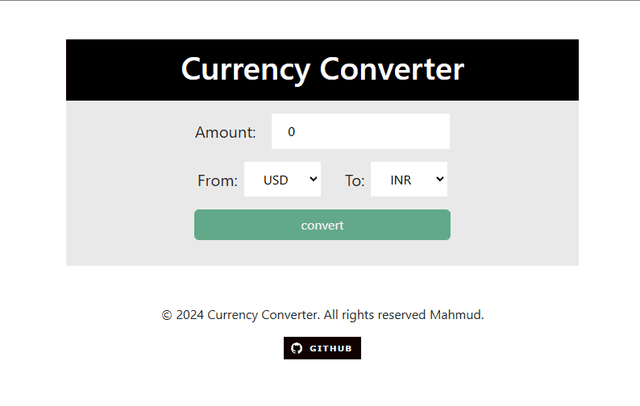Click the INR dropdown arrow
The image size is (640, 406).
pyautogui.click(x=440, y=180)
